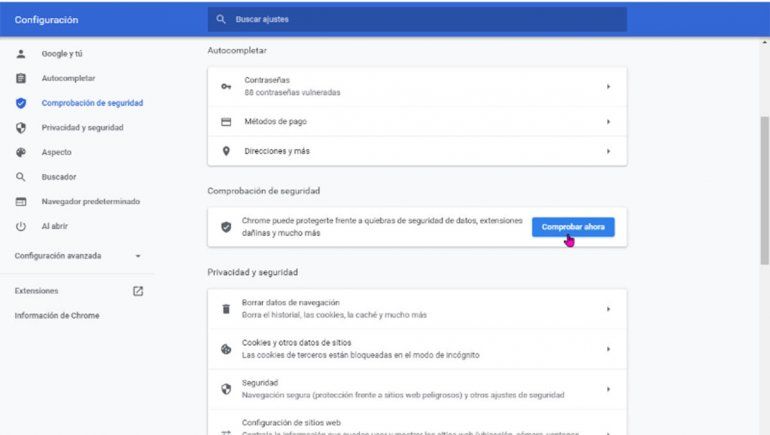Click the Buscador magnifier icon in sidebar

(20, 177)
